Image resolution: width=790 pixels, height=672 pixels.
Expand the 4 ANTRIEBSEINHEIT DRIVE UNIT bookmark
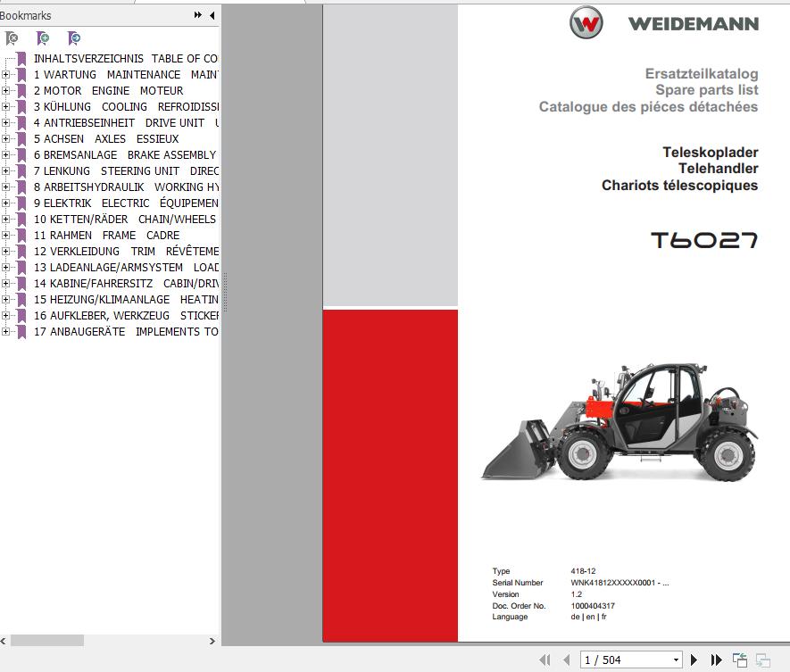pos(5,123)
